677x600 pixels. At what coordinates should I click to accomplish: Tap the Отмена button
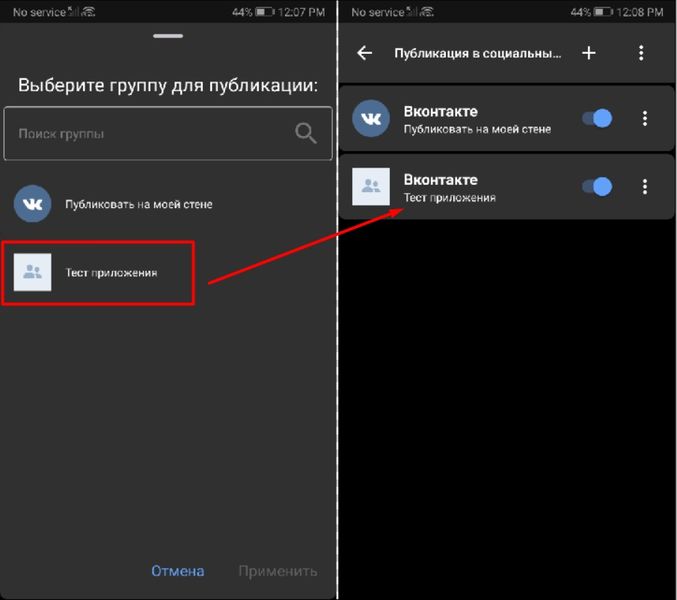click(177, 571)
